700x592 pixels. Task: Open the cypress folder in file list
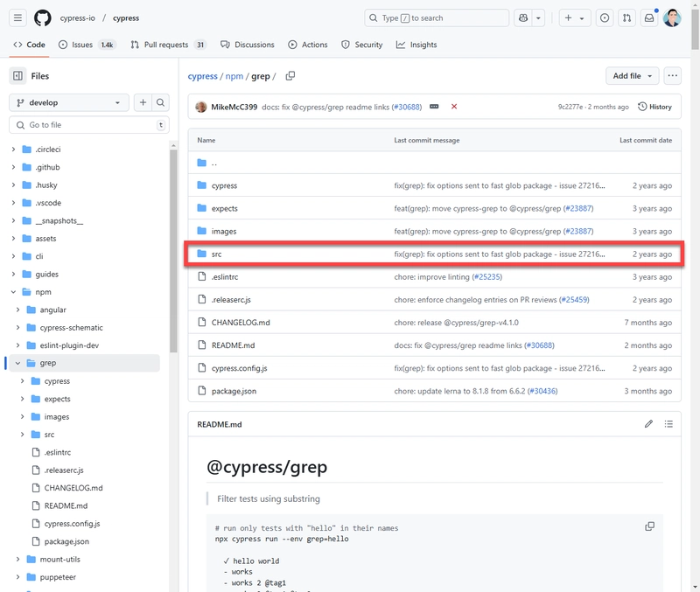[224, 185]
